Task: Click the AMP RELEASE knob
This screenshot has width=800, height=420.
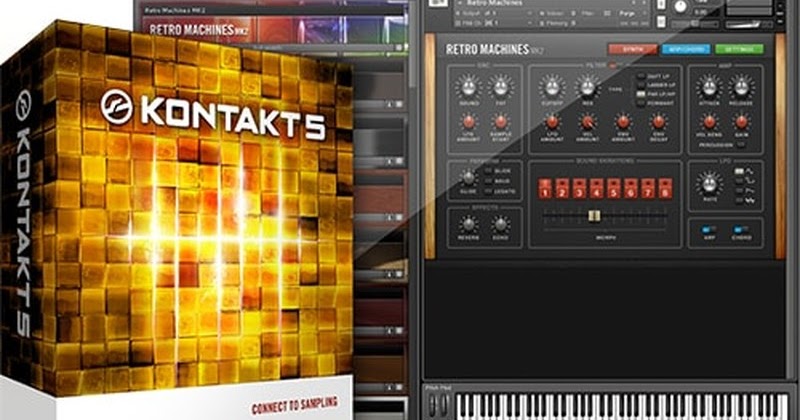Action: click(x=741, y=87)
